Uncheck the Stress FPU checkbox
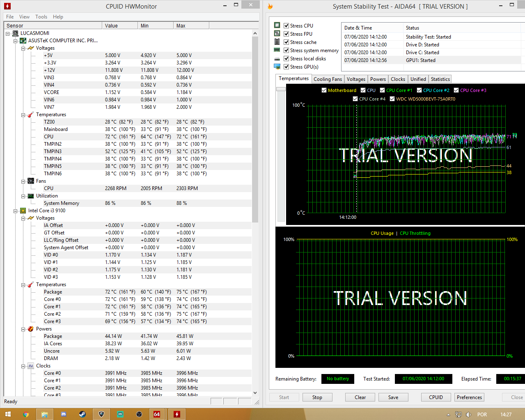The height and width of the screenshot is (420, 525). click(x=287, y=34)
